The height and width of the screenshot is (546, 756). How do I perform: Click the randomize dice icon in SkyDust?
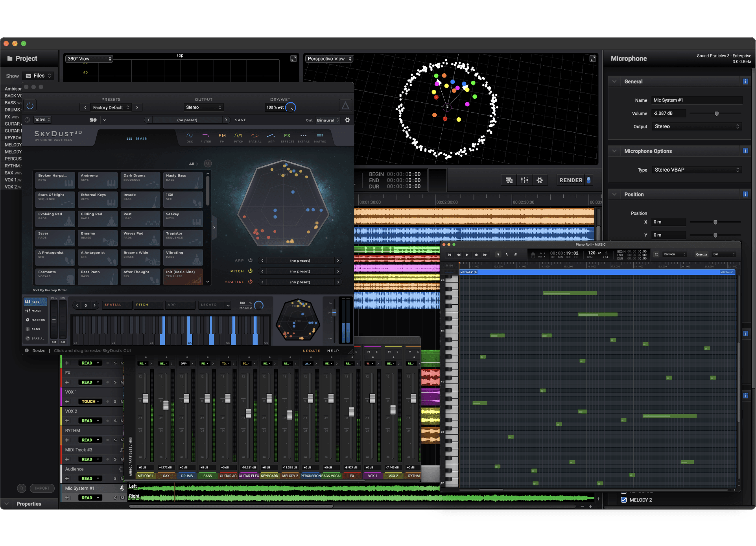pyautogui.click(x=93, y=120)
